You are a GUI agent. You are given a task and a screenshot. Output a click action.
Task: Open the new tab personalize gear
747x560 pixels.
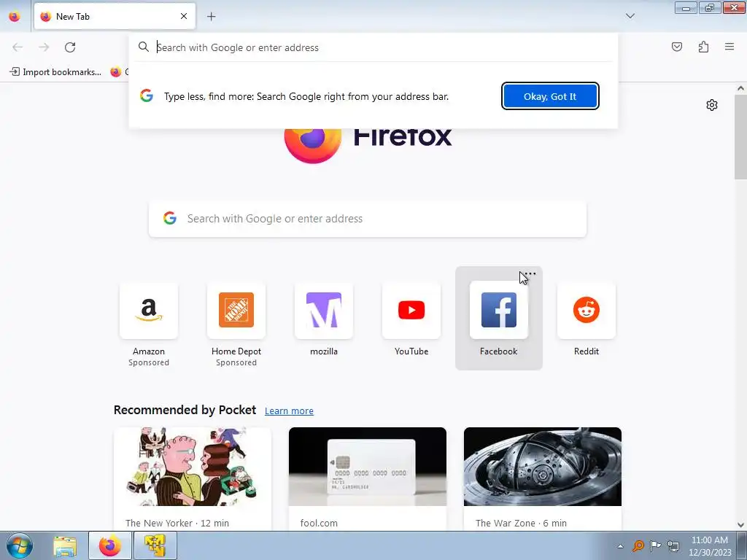(712, 105)
